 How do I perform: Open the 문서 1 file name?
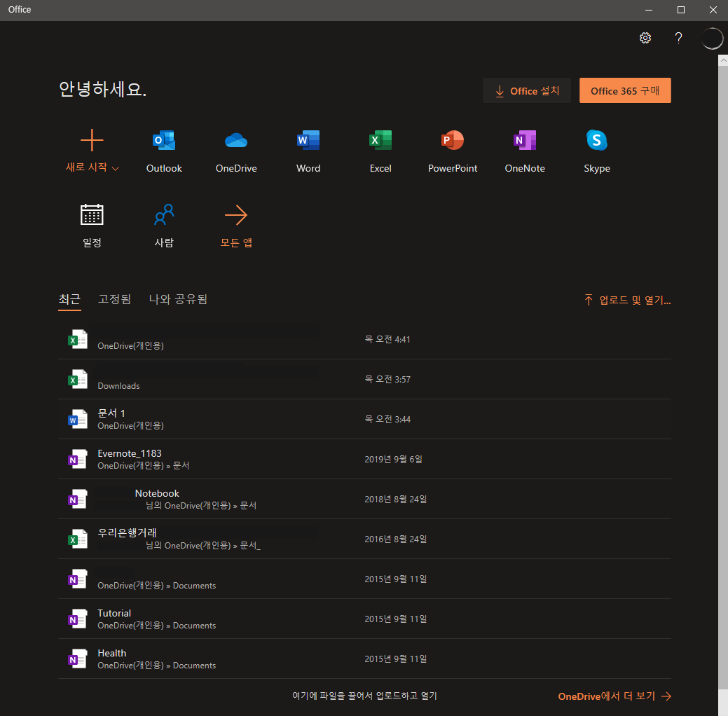pos(111,413)
